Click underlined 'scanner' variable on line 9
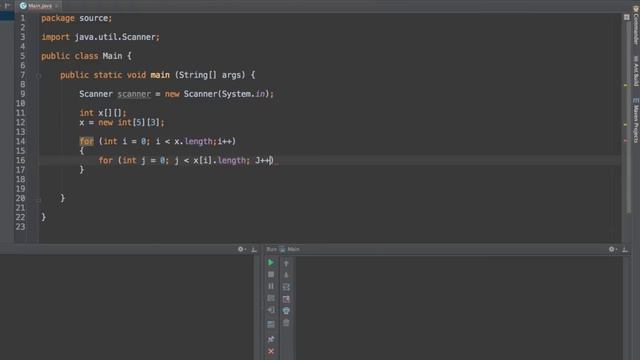This screenshot has height=360, width=640. 134,94
